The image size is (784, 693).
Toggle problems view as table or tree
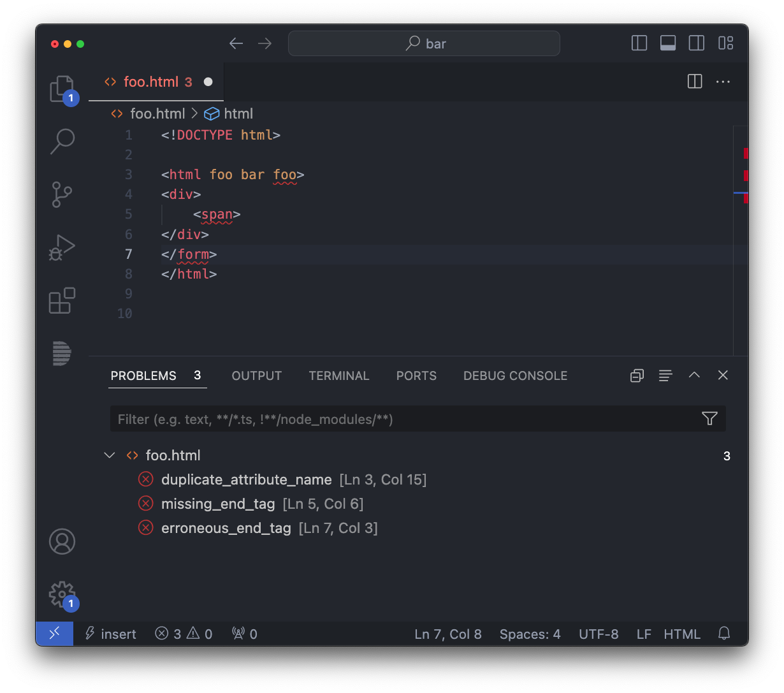(665, 376)
